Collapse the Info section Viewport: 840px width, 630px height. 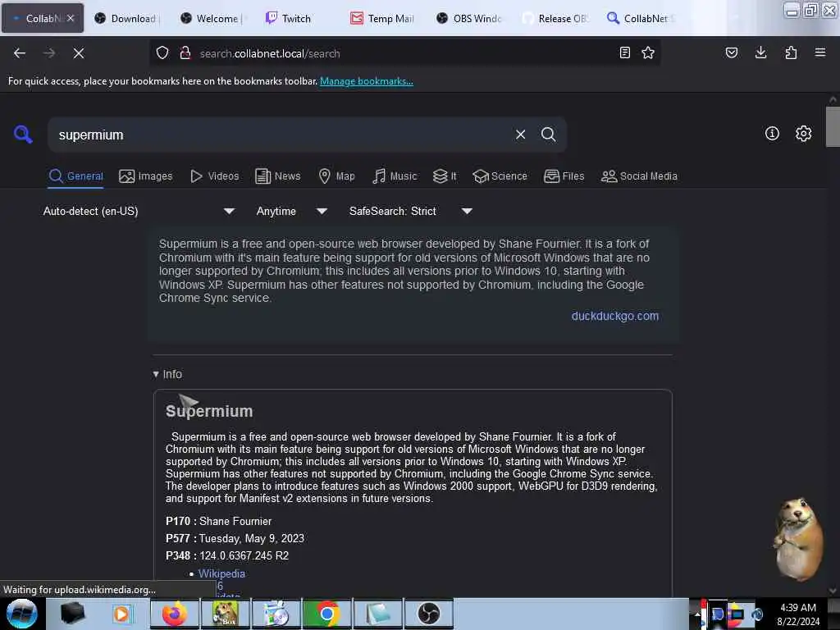(x=167, y=374)
